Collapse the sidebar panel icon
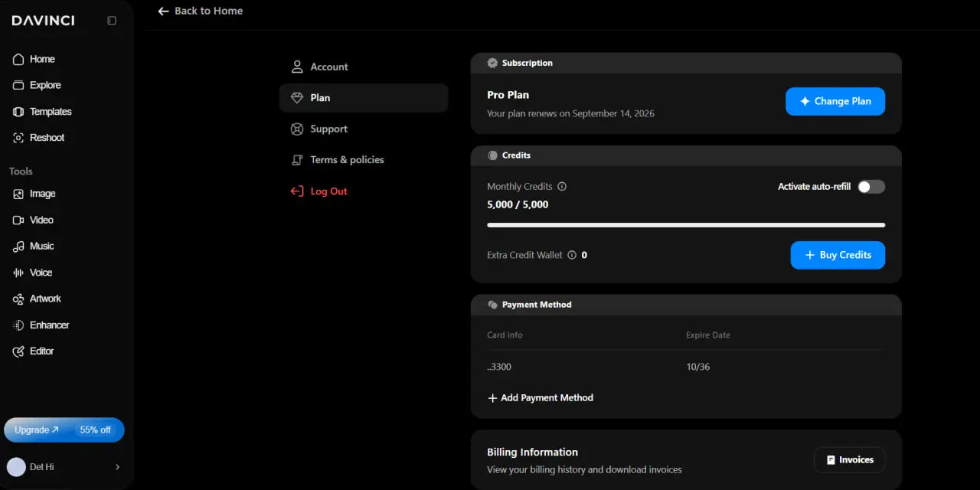Viewport: 980px width, 490px height. pos(112,21)
